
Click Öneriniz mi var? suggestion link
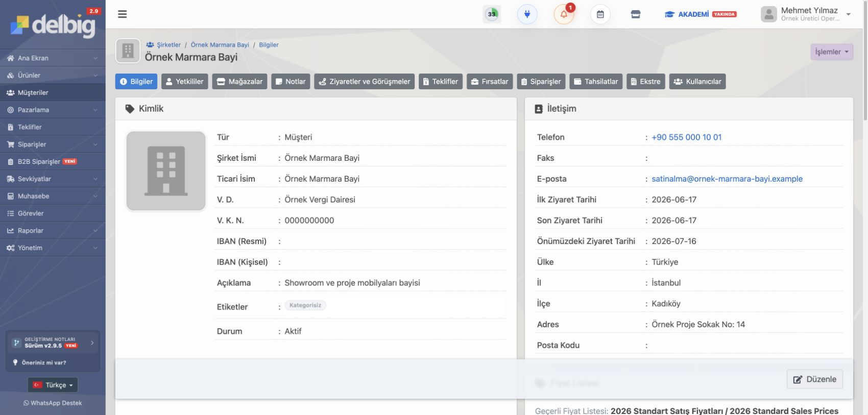[x=40, y=362]
